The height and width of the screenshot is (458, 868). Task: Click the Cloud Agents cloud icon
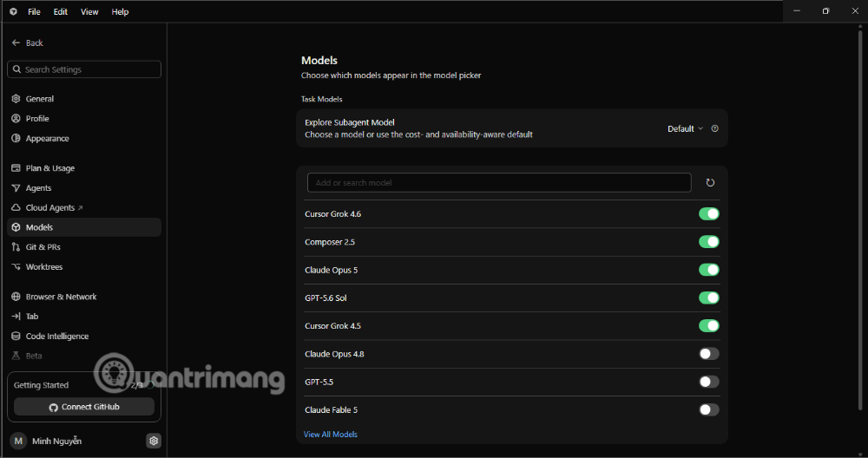(x=16, y=207)
